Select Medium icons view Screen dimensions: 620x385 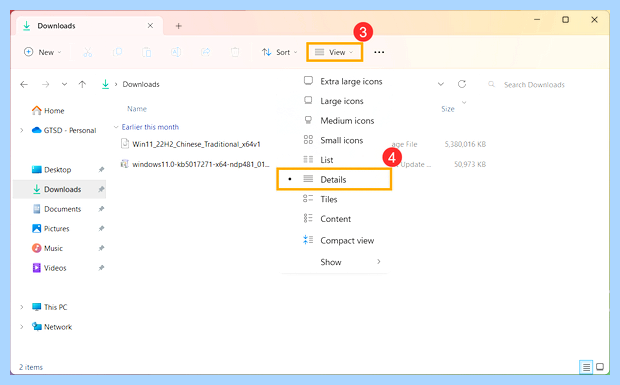tap(338, 121)
